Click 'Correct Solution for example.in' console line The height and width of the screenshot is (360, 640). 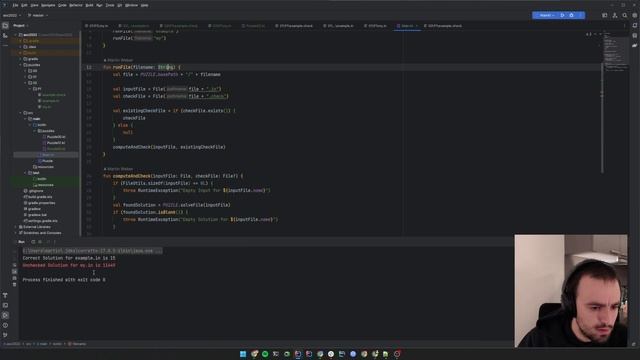click(x=69, y=258)
